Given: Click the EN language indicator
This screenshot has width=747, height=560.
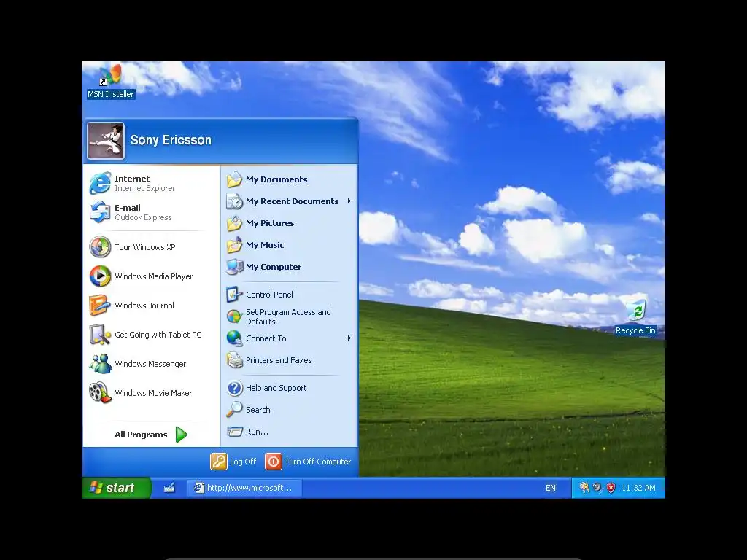Looking at the screenshot, I should click(551, 488).
